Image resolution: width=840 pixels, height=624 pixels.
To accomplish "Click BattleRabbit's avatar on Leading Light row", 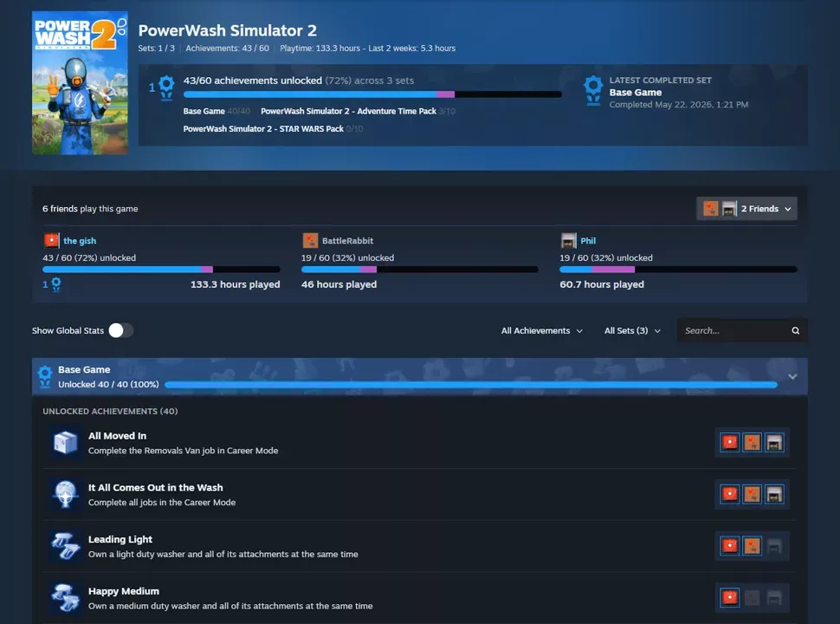I will (x=753, y=546).
